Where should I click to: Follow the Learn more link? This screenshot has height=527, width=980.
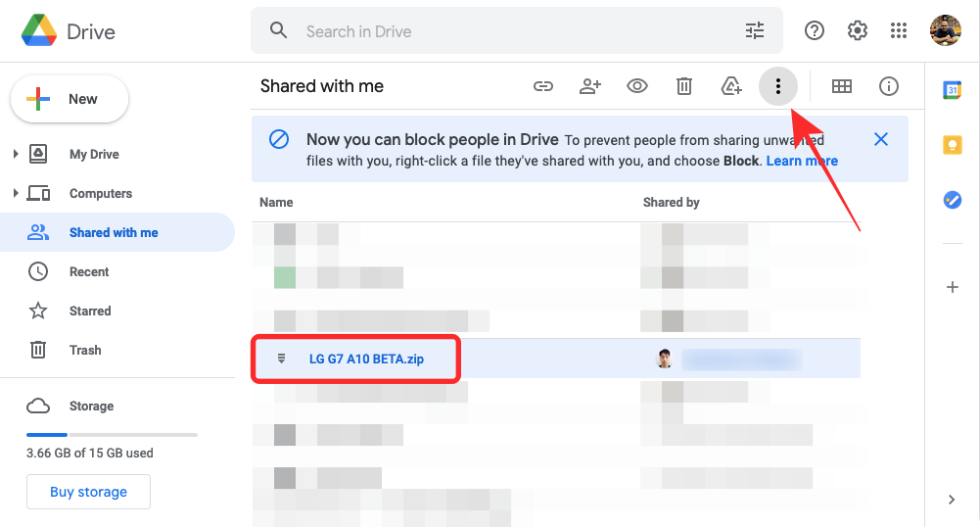coord(802,161)
